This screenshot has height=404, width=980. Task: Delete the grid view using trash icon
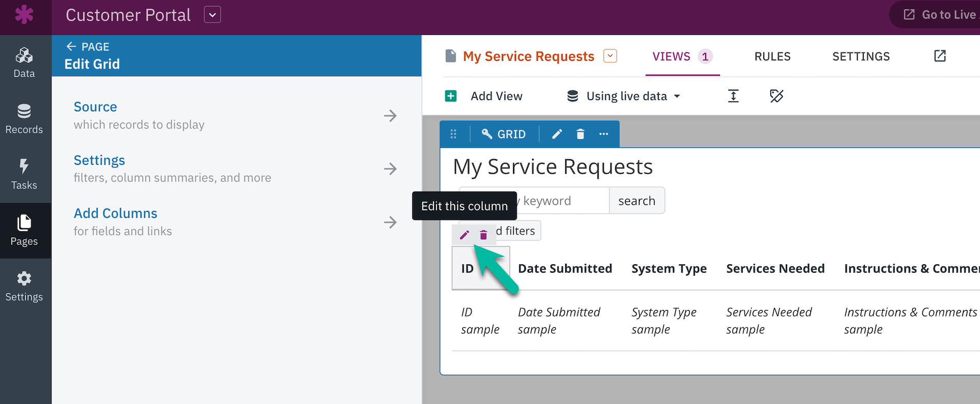tap(580, 134)
